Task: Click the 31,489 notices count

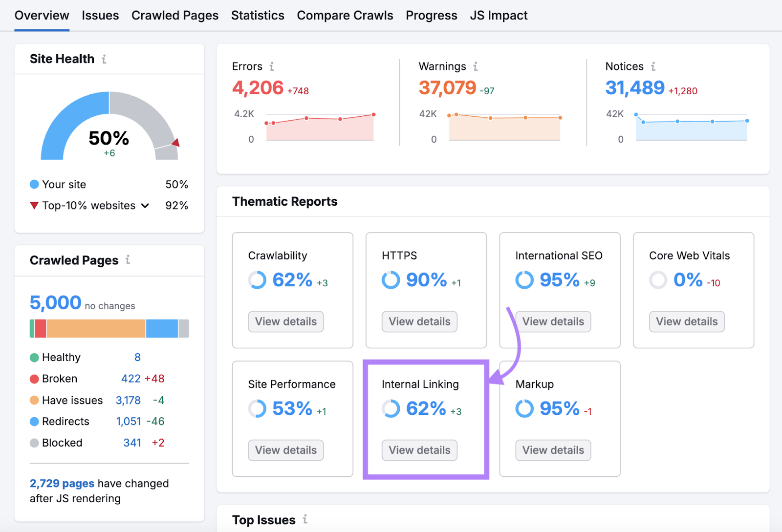Action: click(635, 88)
